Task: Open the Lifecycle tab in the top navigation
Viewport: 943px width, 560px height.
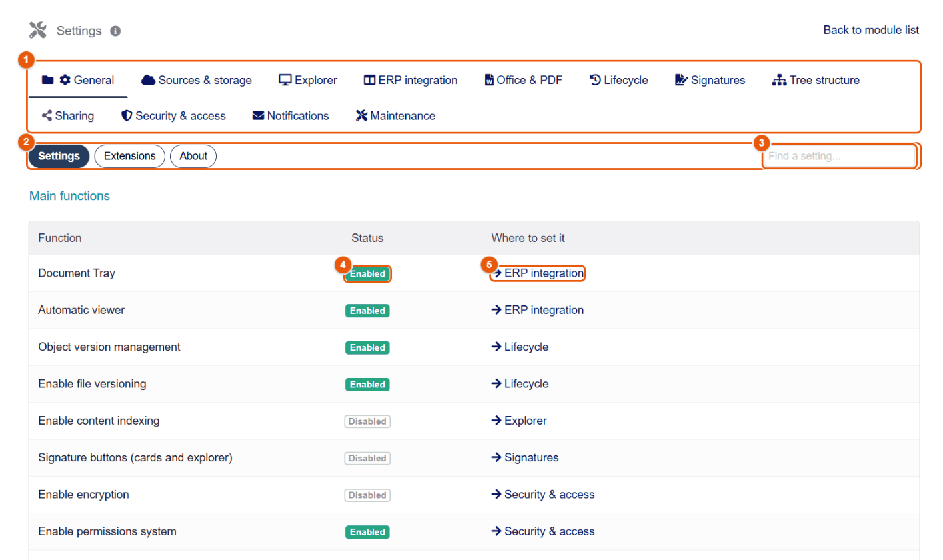Action: coord(619,80)
